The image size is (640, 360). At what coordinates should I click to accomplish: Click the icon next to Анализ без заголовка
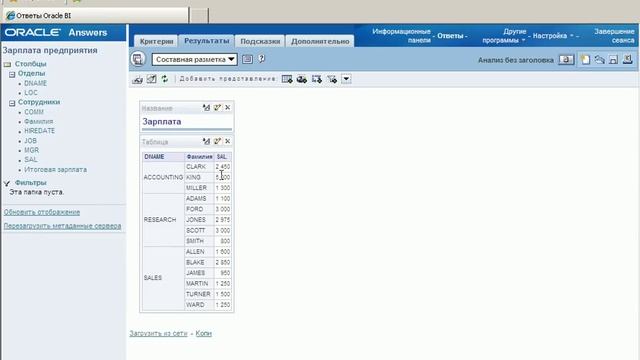[566, 60]
